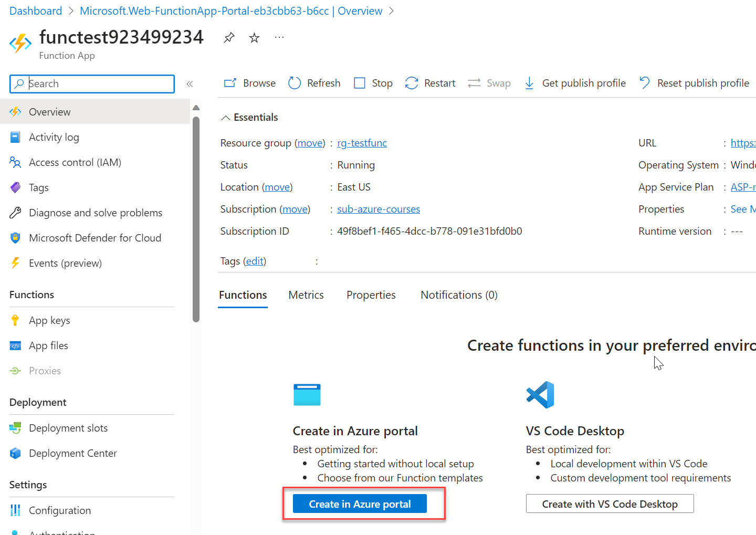The width and height of the screenshot is (756, 535).
Task: Refresh the overview page
Action: click(x=314, y=83)
